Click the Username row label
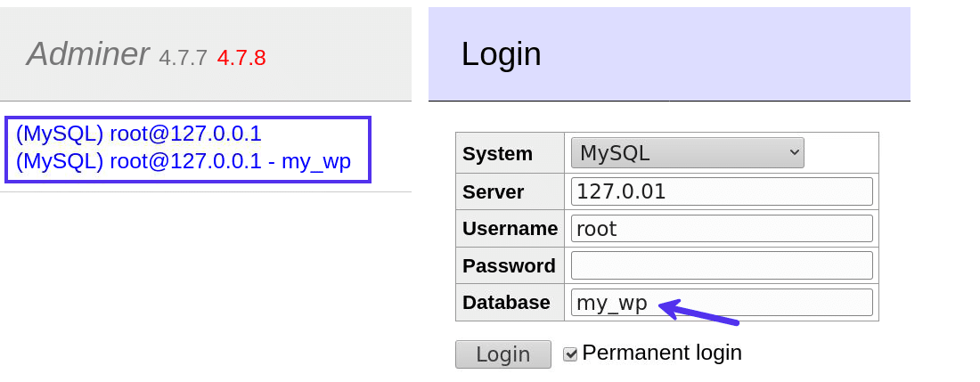Viewport: 980px width, 382px height. [x=510, y=229]
